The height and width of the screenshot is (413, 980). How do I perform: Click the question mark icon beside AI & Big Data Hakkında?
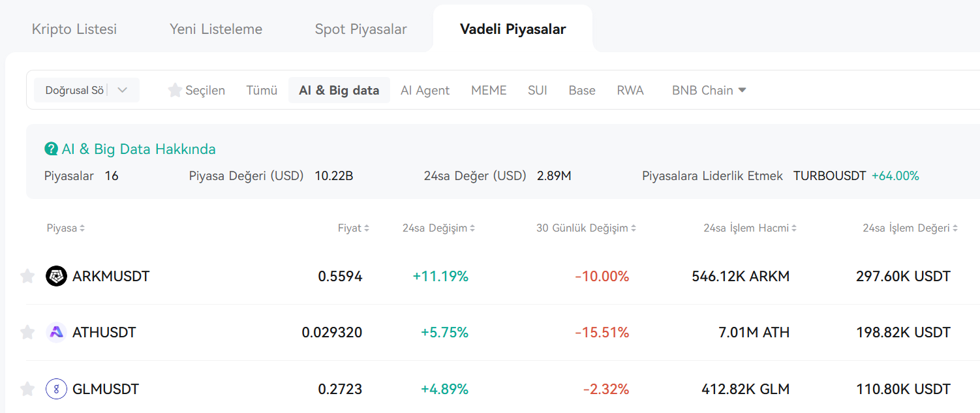[x=51, y=149]
